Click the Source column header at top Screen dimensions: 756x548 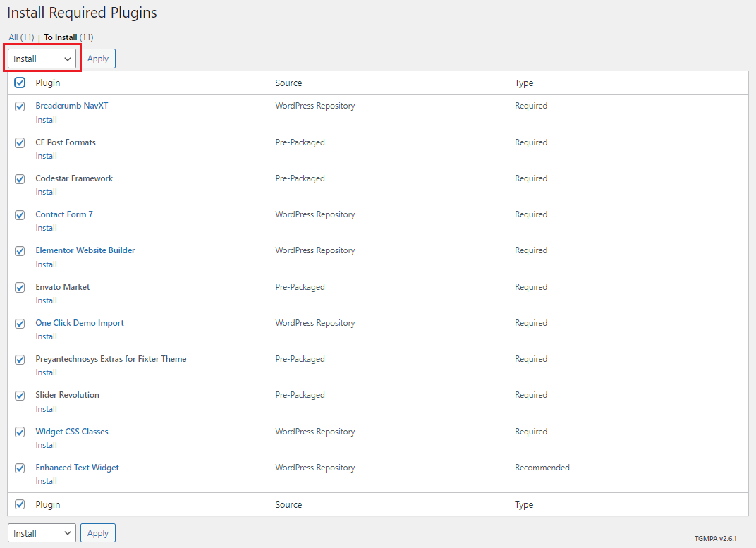(288, 83)
